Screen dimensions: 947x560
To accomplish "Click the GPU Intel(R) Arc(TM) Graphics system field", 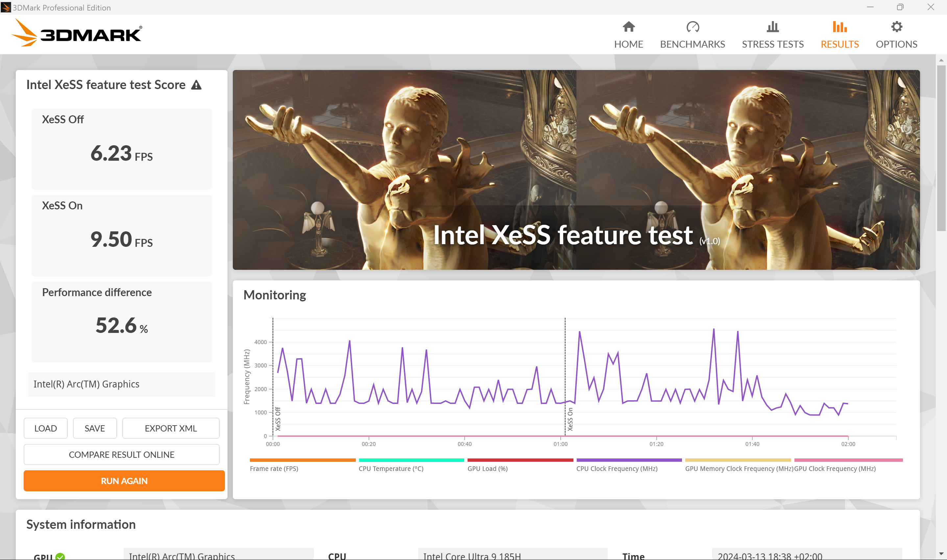I will click(219, 555).
